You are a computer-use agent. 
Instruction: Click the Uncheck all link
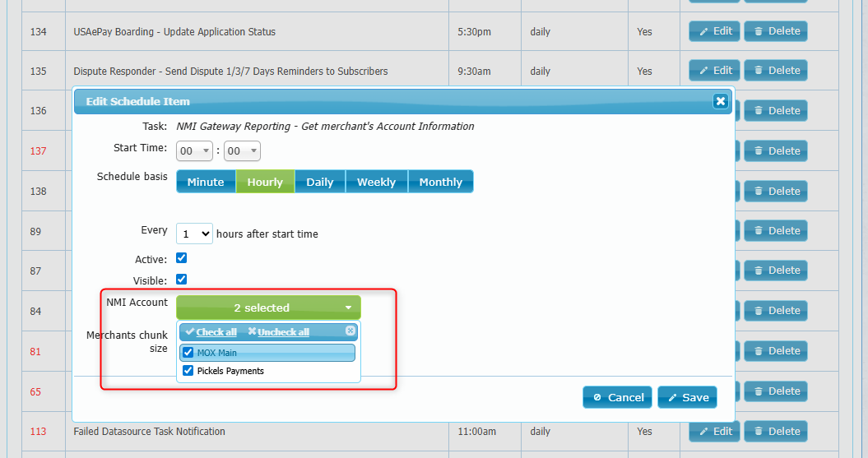[x=283, y=332]
